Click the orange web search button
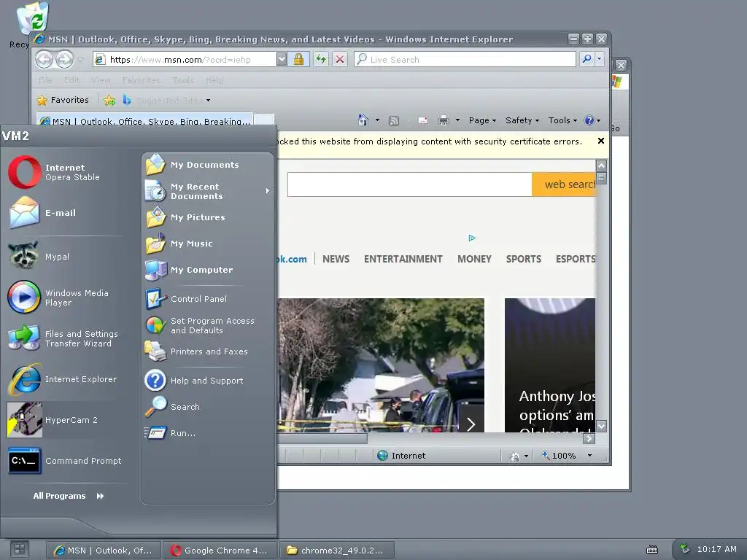Image resolution: width=747 pixels, height=560 pixels. pyautogui.click(x=564, y=184)
